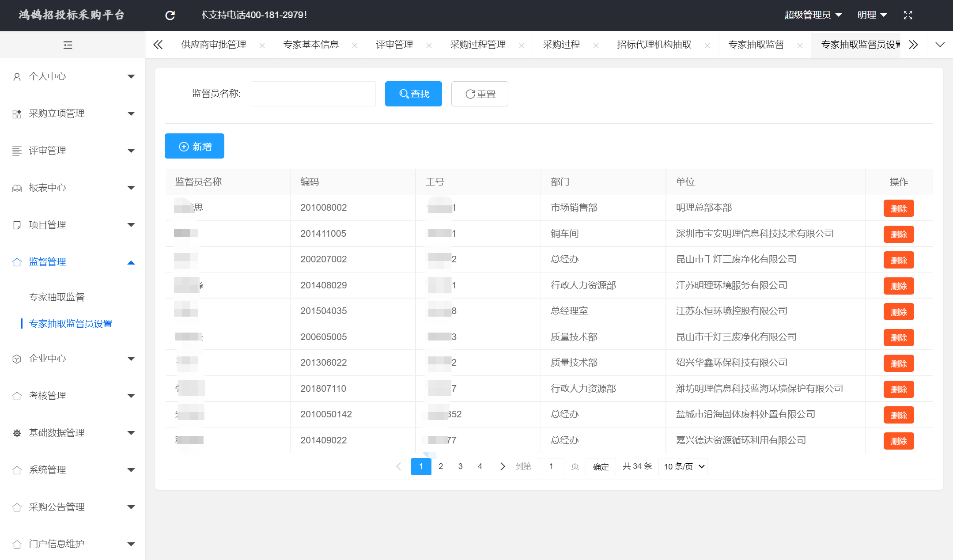Delete the row with code 201408029
This screenshot has width=953, height=560.
click(x=899, y=286)
